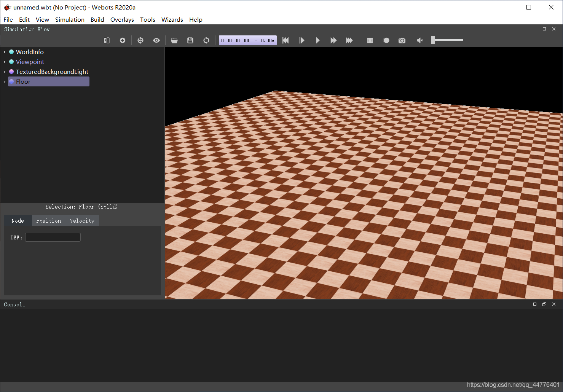Switch to the Position tab
Image resolution: width=563 pixels, height=392 pixels.
pos(49,221)
